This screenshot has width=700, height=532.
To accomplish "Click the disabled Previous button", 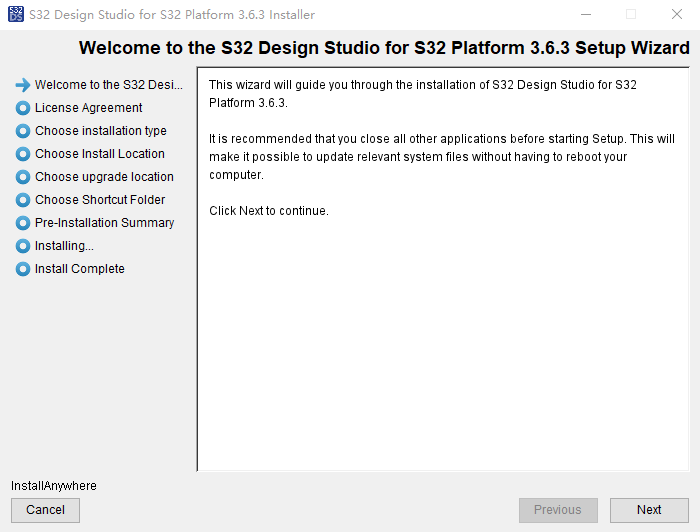I will (558, 510).
